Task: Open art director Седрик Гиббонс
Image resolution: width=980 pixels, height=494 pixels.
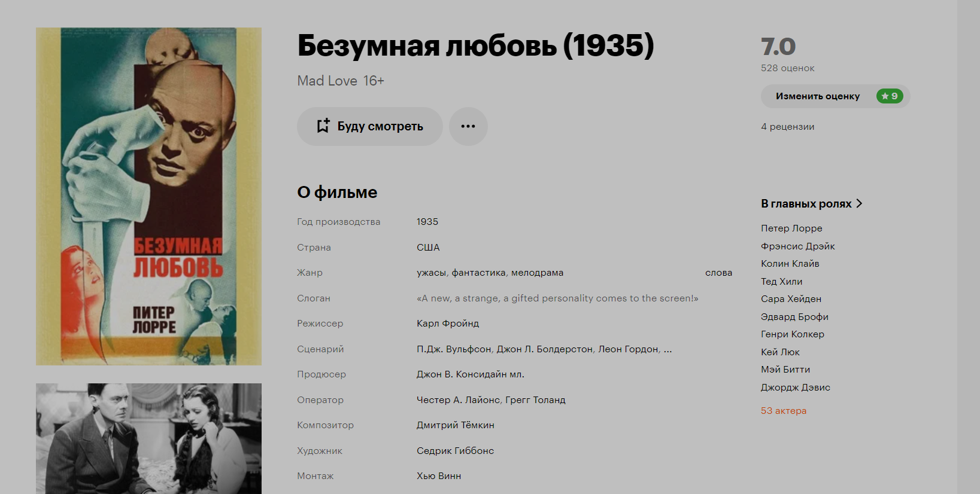Action: coord(456,451)
